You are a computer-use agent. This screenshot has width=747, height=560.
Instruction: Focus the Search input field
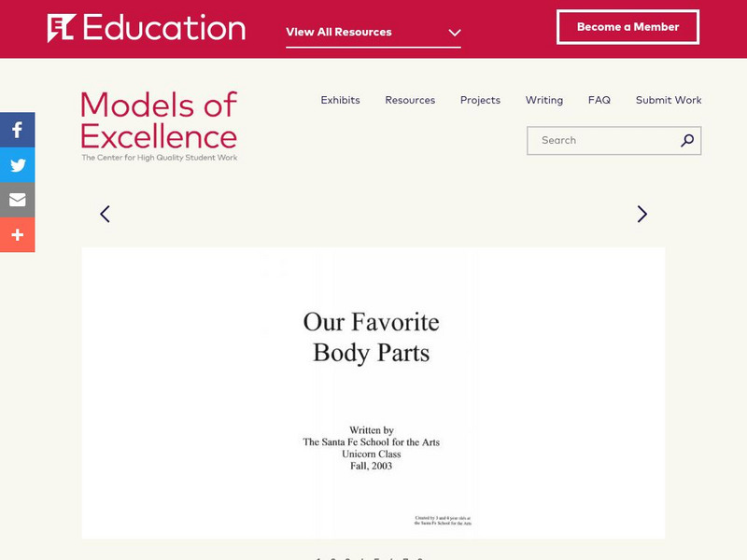[x=602, y=141]
